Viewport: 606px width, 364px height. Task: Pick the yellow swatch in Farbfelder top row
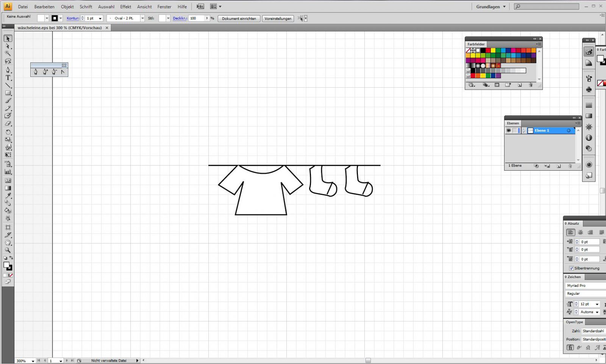click(x=493, y=50)
